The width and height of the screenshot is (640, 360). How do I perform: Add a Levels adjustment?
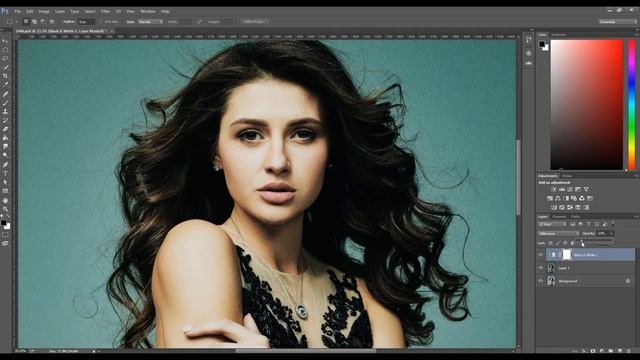[x=562, y=189]
